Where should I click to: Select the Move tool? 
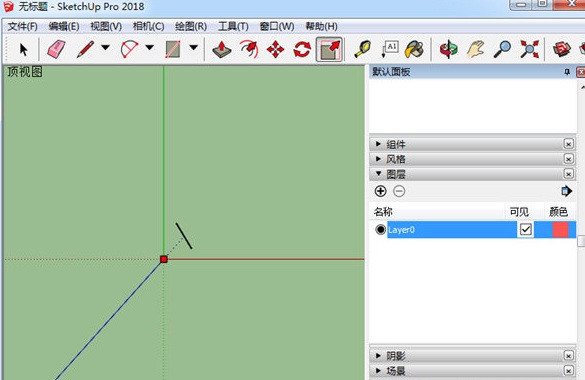tap(275, 49)
